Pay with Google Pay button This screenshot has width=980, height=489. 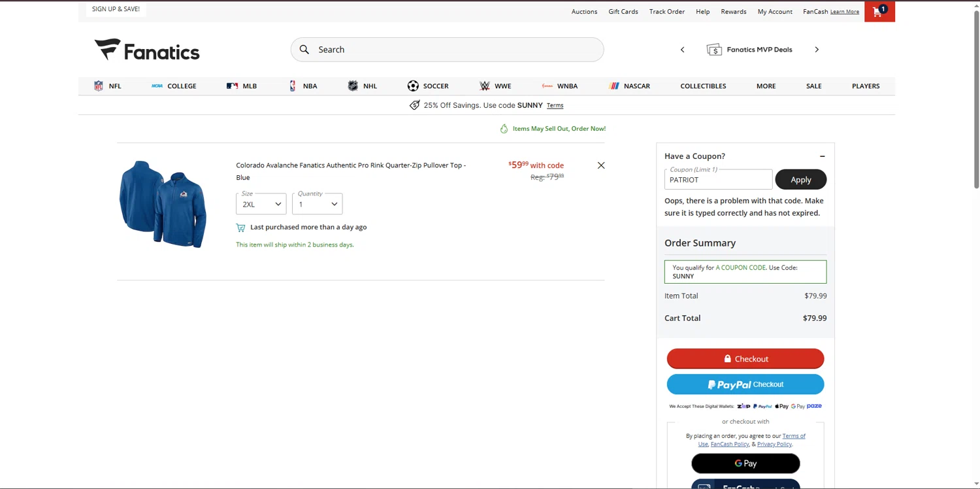[x=745, y=464]
